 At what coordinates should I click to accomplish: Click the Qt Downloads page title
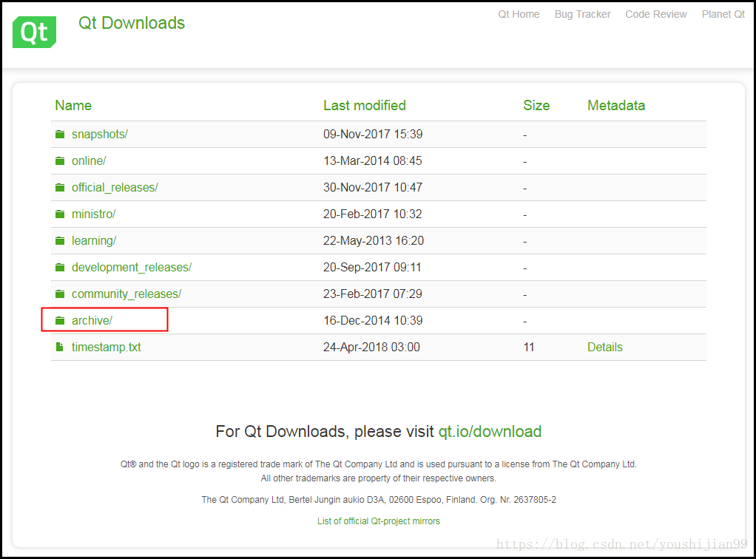(132, 23)
